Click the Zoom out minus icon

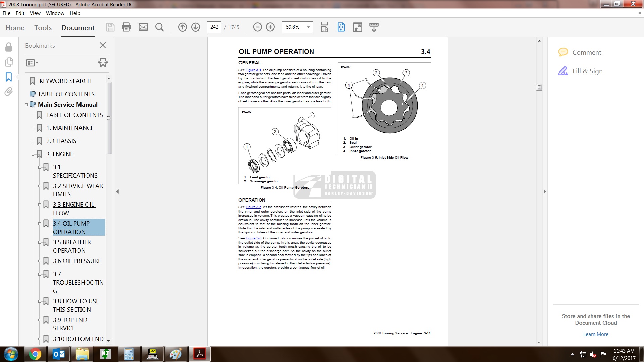click(x=257, y=27)
